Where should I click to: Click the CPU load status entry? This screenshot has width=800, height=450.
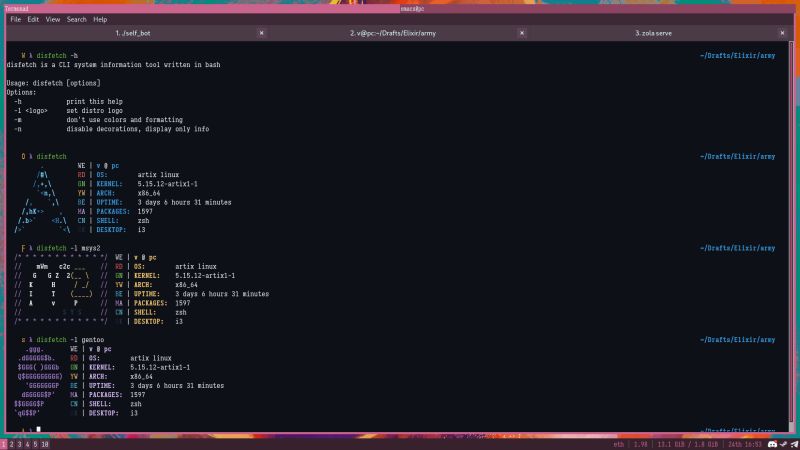[x=640, y=444]
